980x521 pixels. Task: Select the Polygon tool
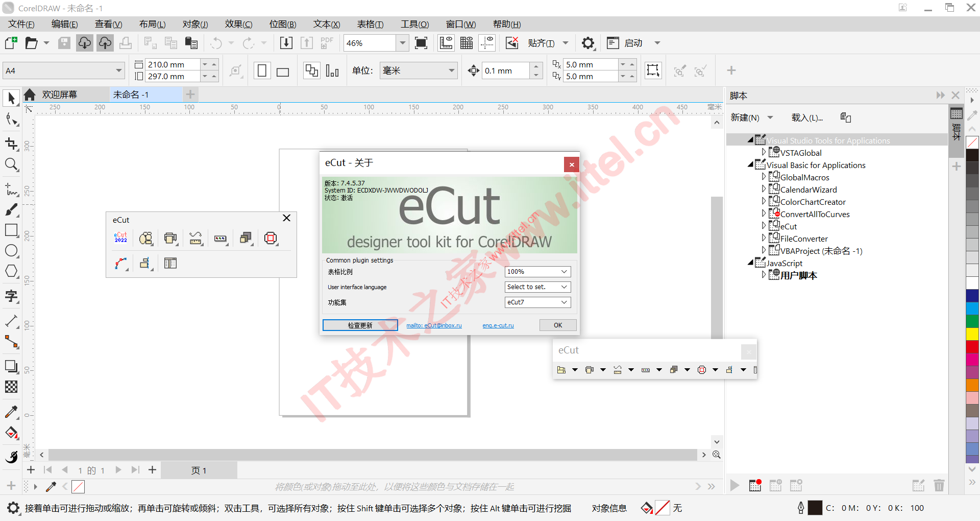click(x=11, y=271)
